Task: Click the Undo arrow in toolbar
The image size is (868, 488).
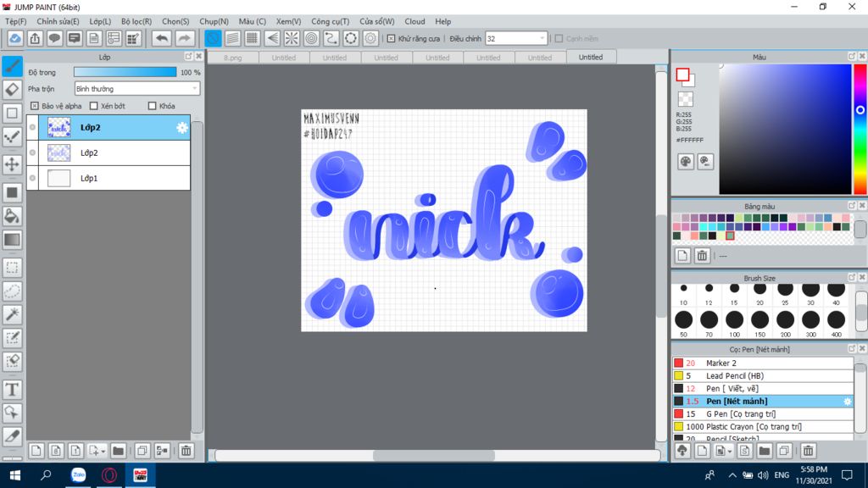Action: 162,38
